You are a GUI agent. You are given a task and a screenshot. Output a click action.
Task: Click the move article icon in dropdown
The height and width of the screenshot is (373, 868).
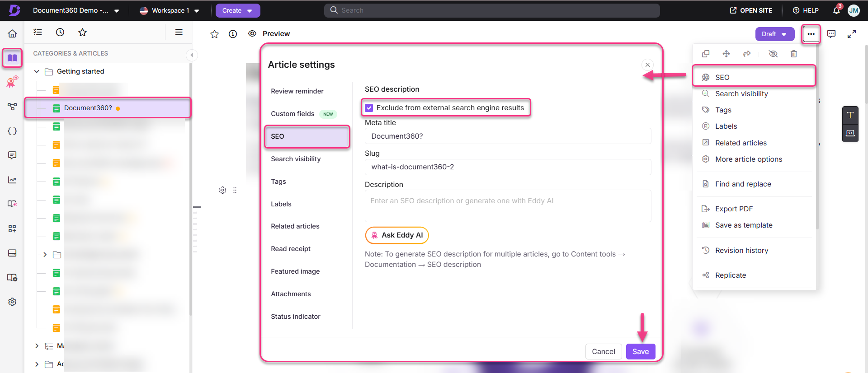click(x=726, y=54)
